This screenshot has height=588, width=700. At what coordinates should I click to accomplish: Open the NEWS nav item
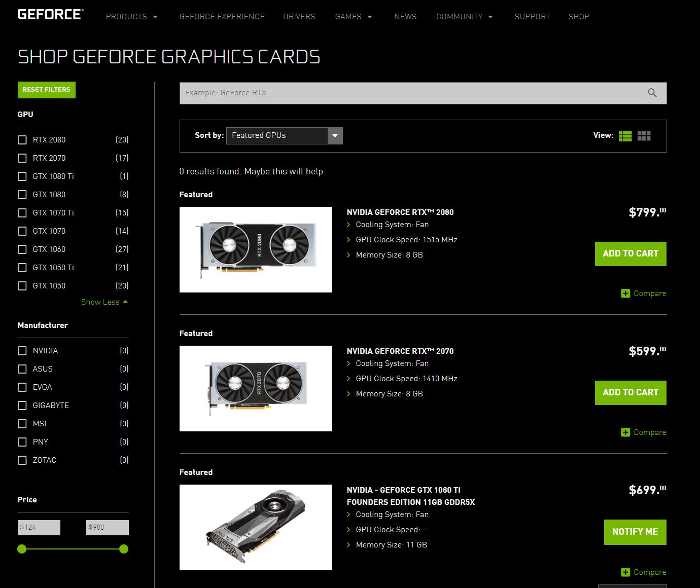(x=405, y=17)
